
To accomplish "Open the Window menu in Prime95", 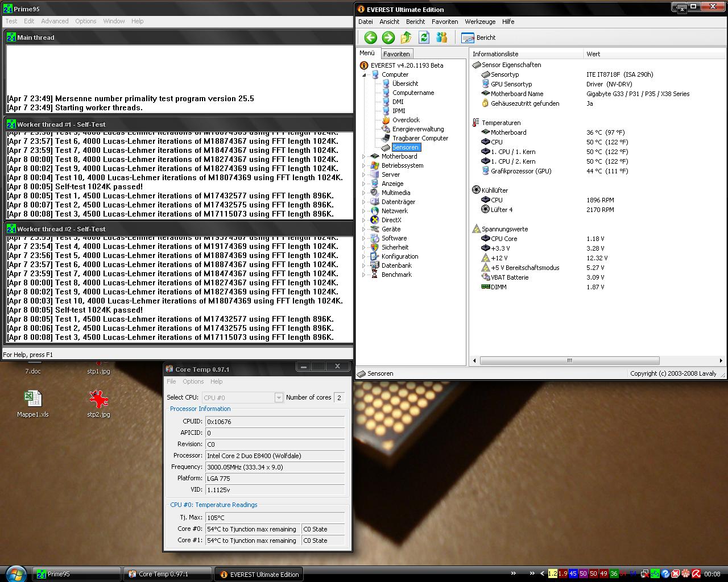I will click(114, 21).
